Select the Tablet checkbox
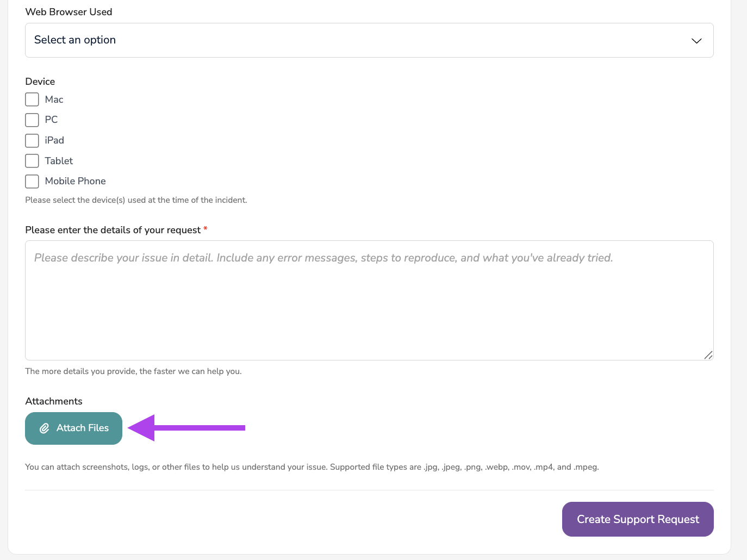Screen dimensions: 747x560 [32, 161]
